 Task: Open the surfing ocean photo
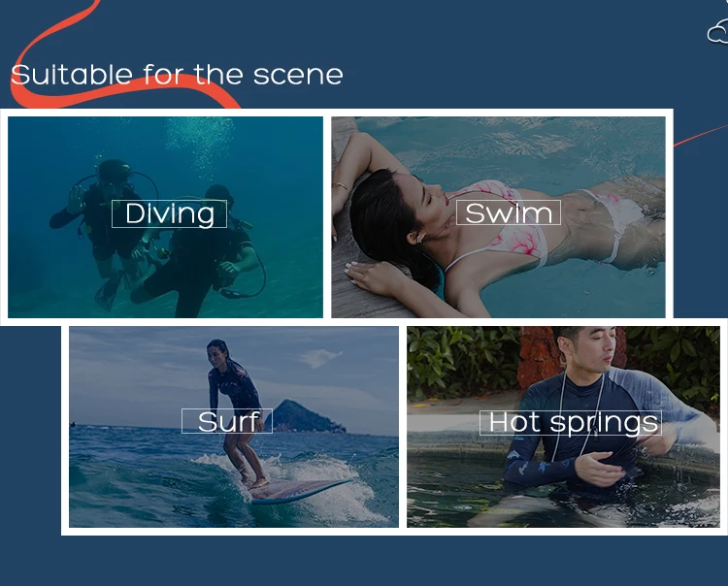[x=234, y=427]
